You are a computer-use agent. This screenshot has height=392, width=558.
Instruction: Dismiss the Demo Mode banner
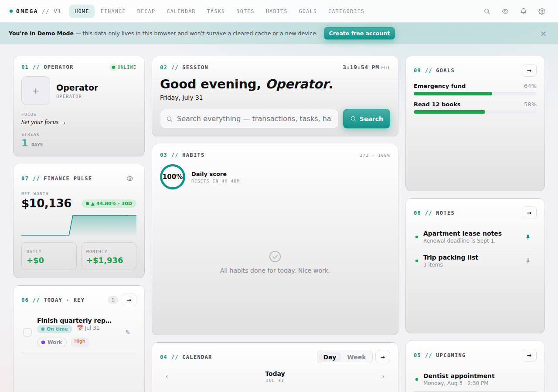point(543,34)
